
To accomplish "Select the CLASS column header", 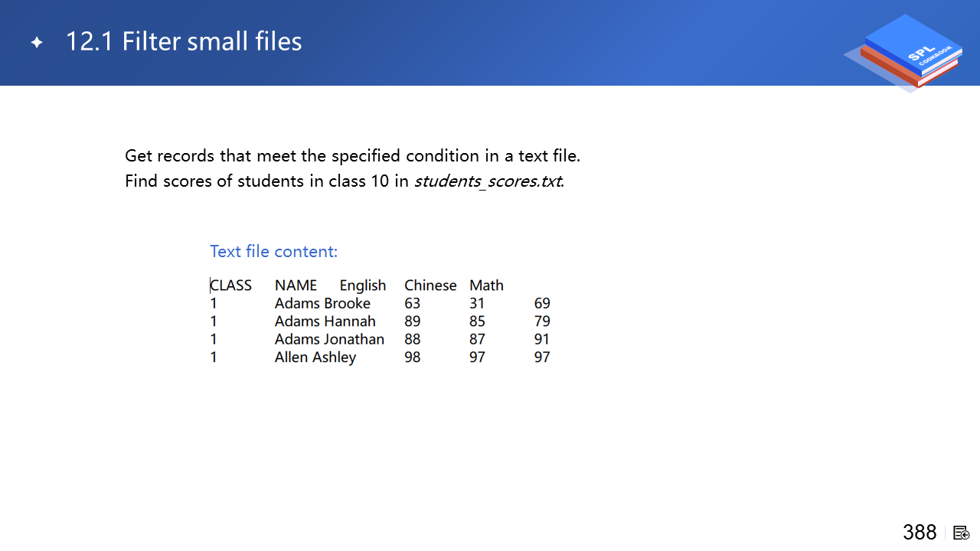I will click(x=231, y=285).
